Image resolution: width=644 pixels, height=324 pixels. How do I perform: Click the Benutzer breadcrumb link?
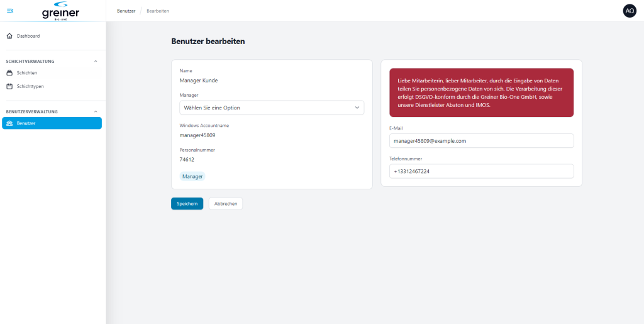click(126, 11)
